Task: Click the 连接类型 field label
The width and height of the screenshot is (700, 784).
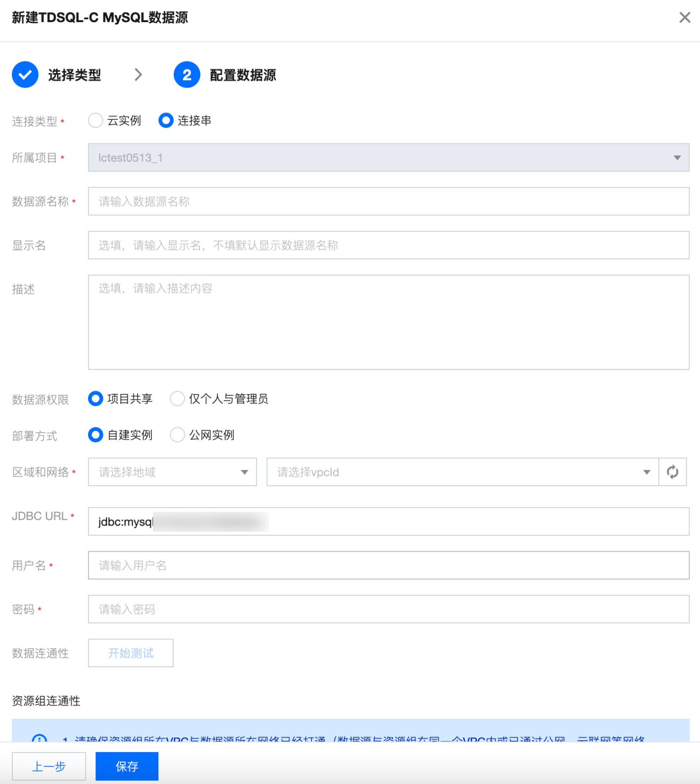Action: click(x=34, y=121)
